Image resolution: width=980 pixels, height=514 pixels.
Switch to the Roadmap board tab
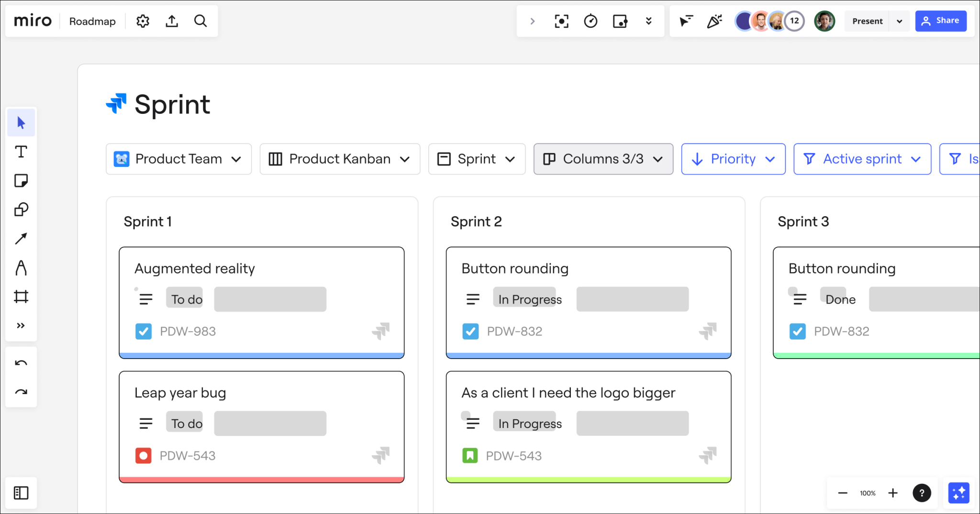pyautogui.click(x=92, y=21)
